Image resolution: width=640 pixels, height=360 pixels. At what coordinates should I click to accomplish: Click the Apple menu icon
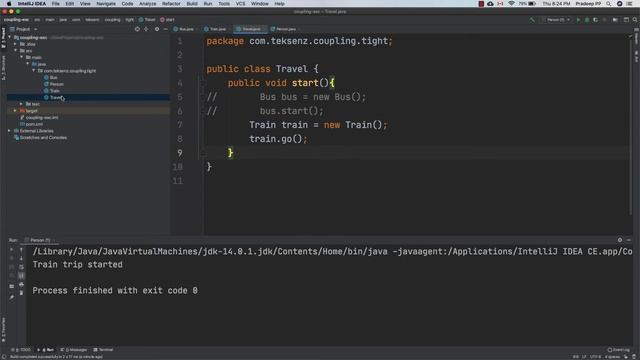pos(9,4)
